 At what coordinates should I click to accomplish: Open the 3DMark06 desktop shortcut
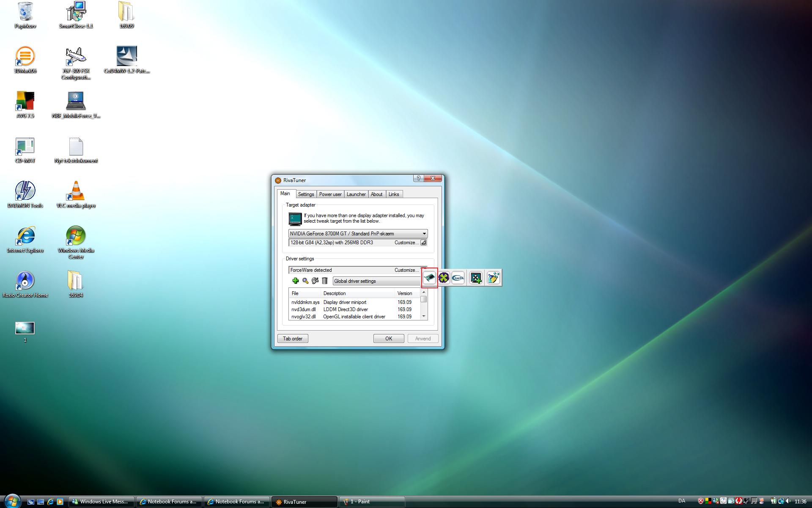point(25,60)
